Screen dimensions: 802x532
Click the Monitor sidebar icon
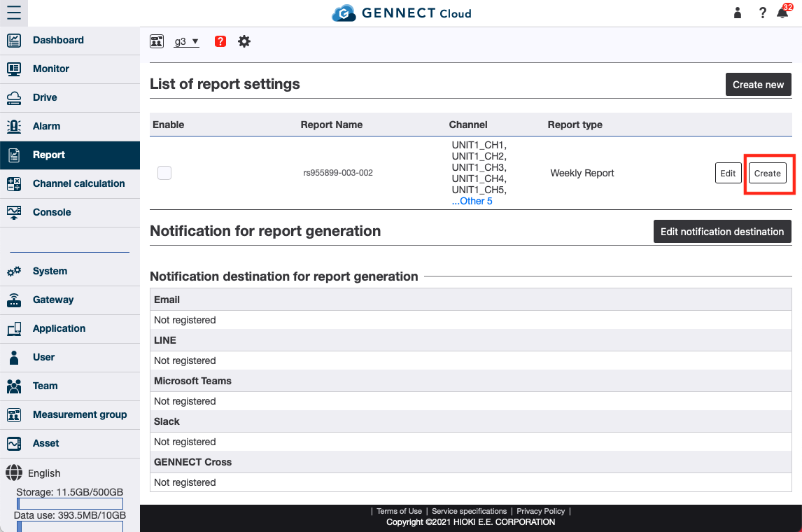coord(14,69)
